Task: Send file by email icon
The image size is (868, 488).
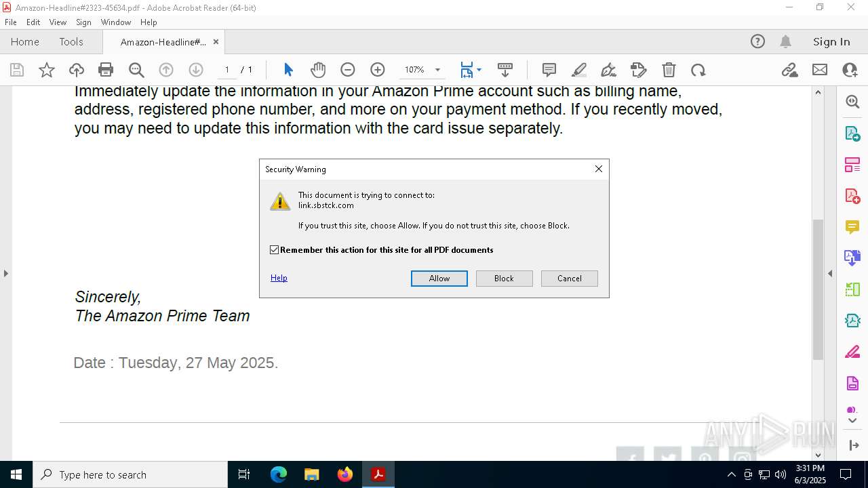Action: tap(820, 70)
